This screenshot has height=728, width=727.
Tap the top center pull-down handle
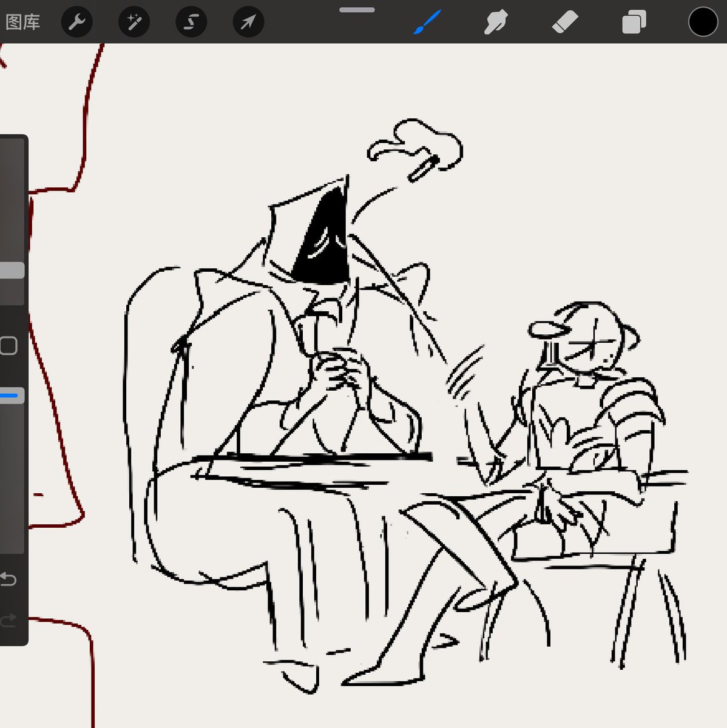357,10
